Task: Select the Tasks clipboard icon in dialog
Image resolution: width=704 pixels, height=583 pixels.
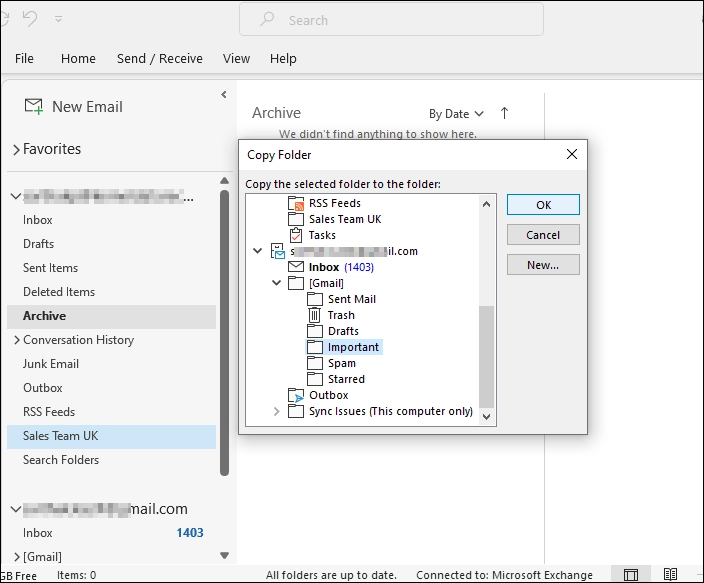Action: [x=296, y=235]
